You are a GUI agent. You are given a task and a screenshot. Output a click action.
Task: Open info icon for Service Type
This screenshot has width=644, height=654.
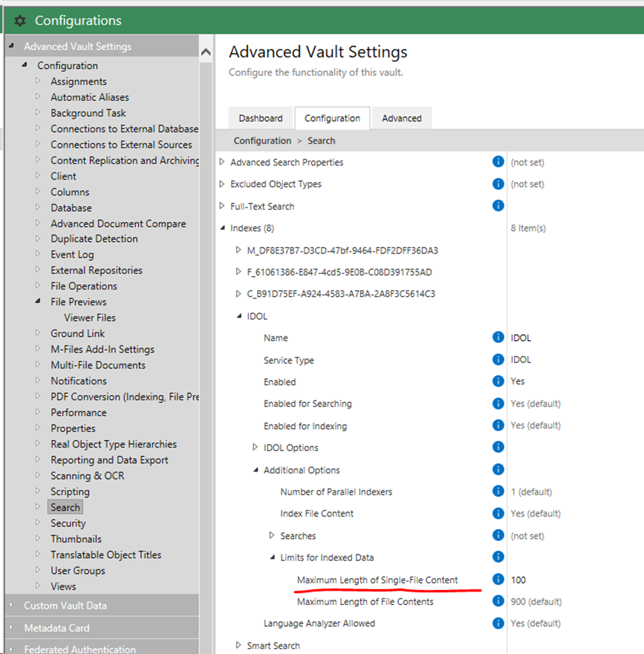click(498, 359)
